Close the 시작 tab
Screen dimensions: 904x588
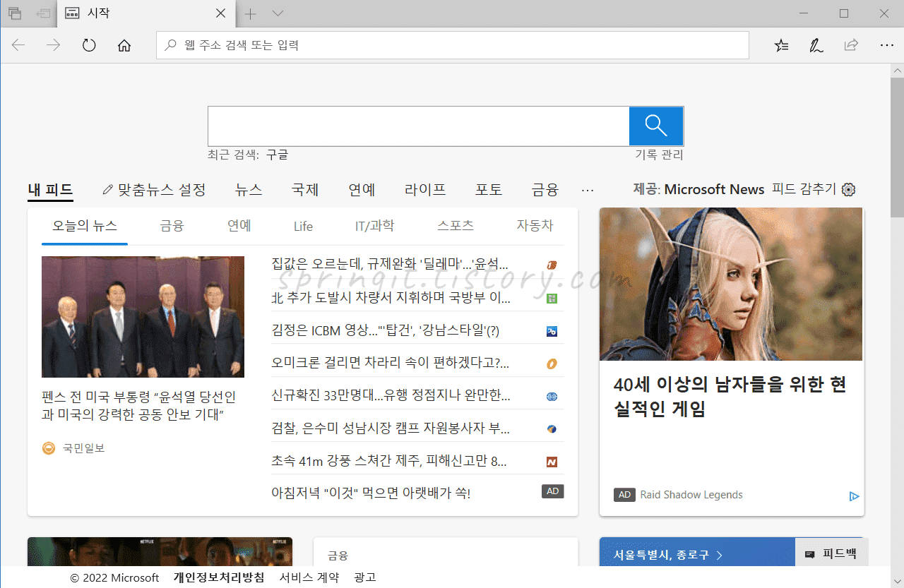point(221,13)
